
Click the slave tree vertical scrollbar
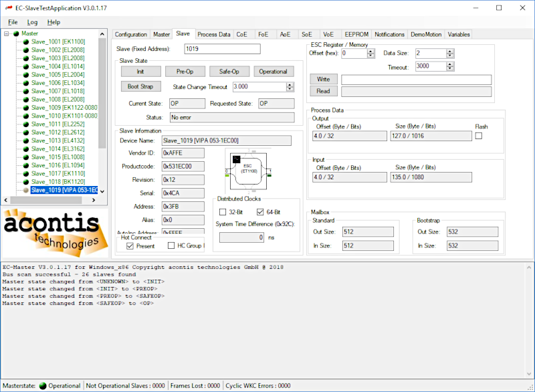click(102, 94)
